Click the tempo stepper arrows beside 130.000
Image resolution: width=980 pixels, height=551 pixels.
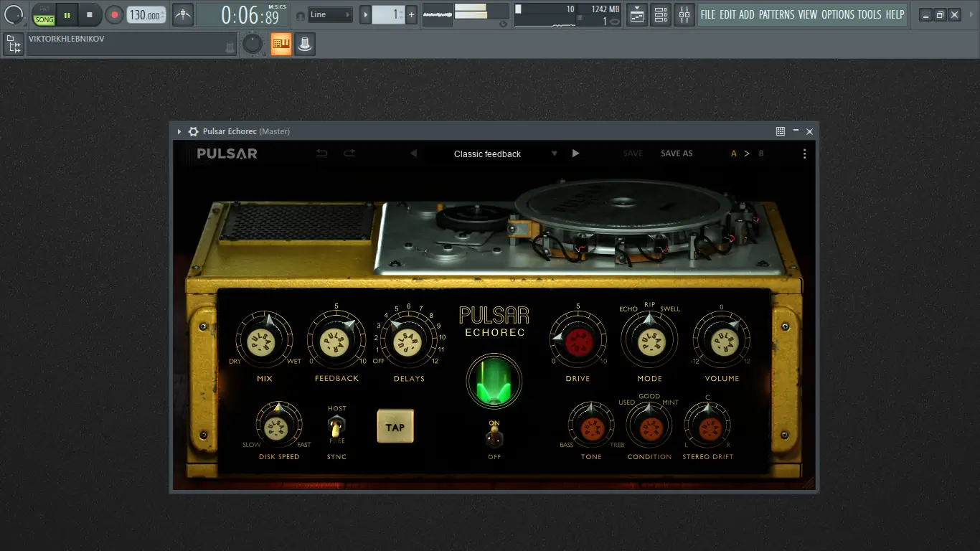point(162,14)
